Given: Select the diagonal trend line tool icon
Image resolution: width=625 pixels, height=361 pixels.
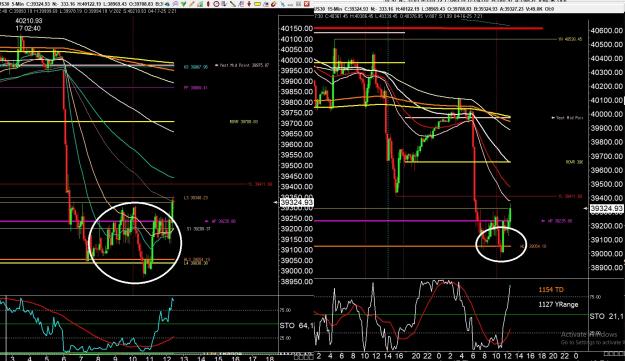Looking at the screenshot, I should tap(233, 4).
